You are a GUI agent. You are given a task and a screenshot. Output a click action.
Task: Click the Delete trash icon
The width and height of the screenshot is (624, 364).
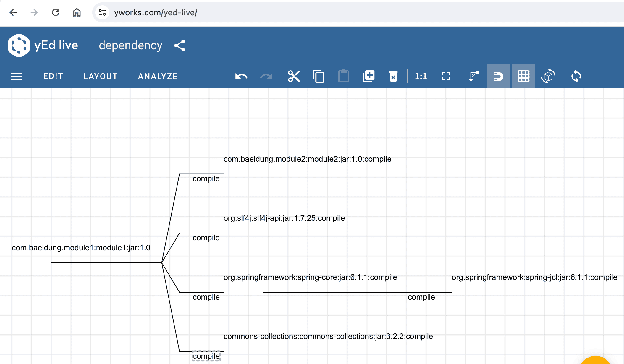click(x=393, y=77)
